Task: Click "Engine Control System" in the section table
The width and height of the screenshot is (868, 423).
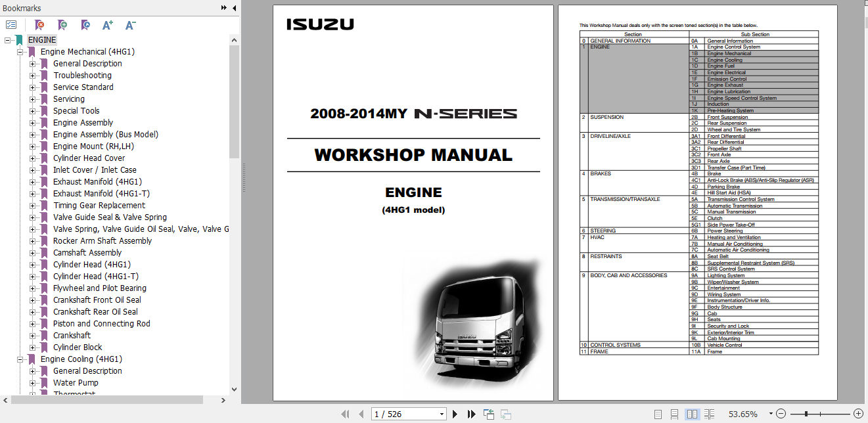Action: click(x=733, y=47)
